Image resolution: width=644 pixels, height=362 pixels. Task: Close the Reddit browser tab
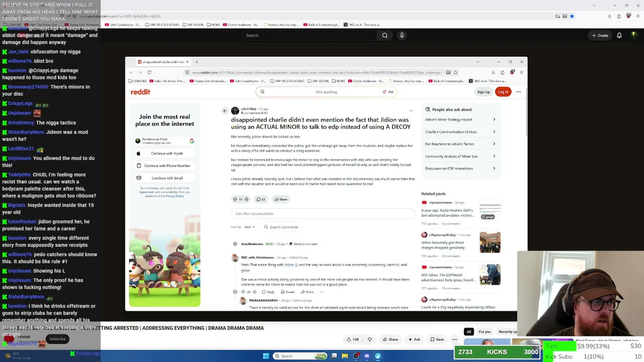pyautogui.click(x=187, y=62)
